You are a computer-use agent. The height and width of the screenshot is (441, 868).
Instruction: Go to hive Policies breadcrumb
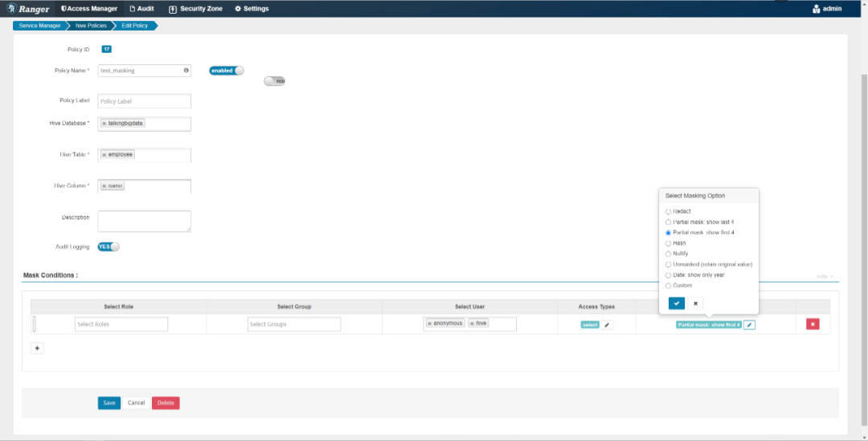(x=91, y=26)
